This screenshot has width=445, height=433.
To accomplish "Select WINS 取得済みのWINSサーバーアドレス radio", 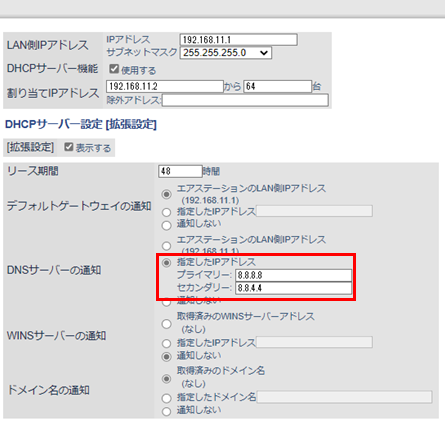I will click(x=166, y=324).
